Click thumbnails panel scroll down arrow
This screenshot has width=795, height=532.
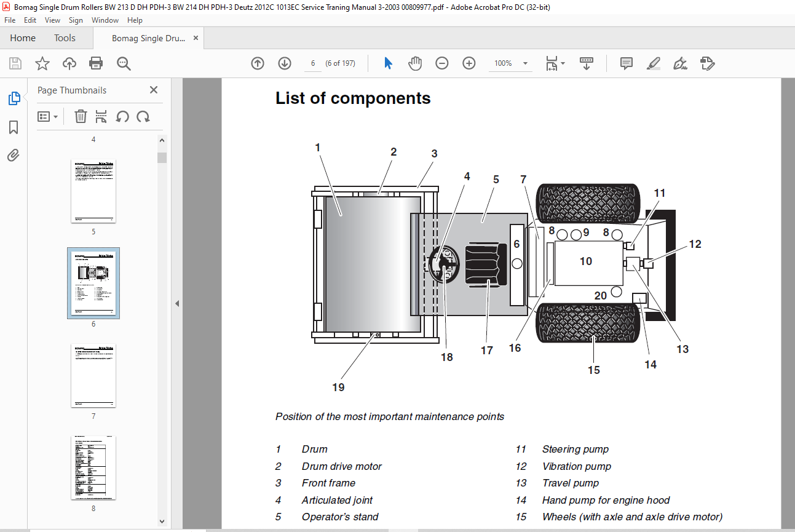(162, 521)
